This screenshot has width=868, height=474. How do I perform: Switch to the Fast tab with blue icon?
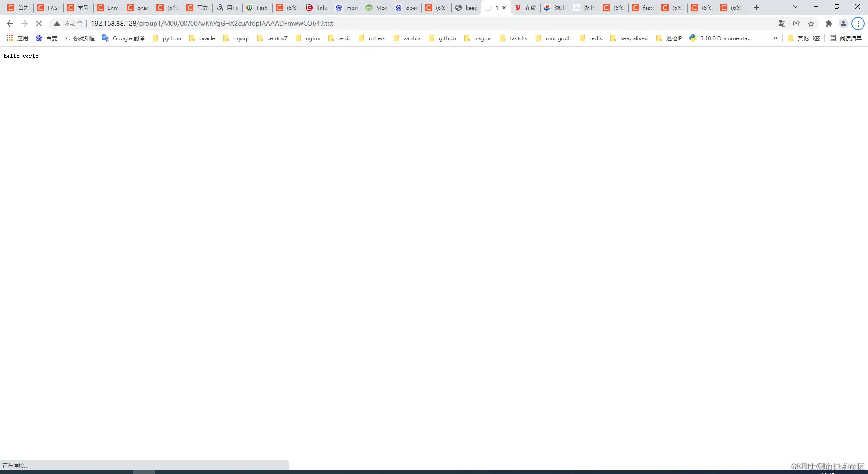(x=257, y=8)
